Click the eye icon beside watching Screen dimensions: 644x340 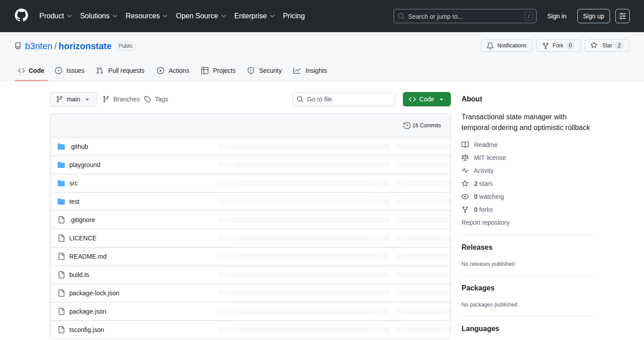point(465,197)
